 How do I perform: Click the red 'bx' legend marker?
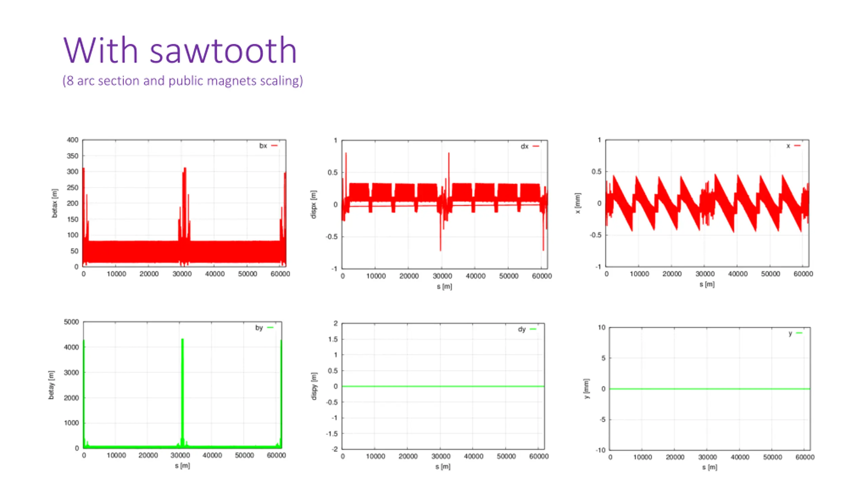(274, 146)
